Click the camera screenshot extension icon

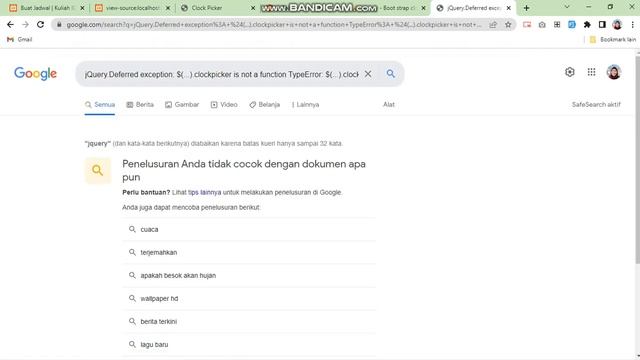pyautogui.click(x=542, y=24)
